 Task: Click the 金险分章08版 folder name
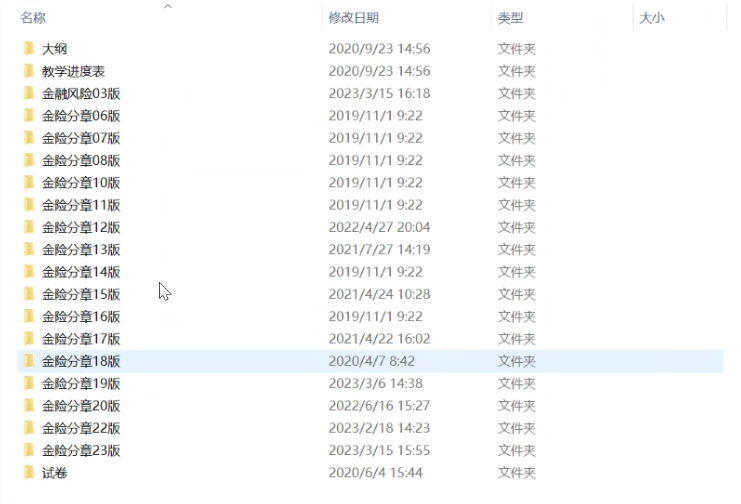point(81,160)
